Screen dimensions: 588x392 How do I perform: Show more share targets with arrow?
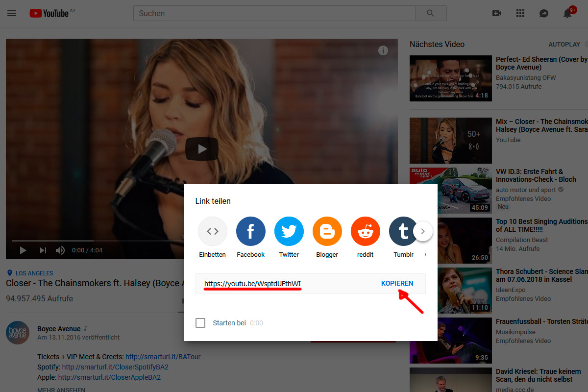point(423,231)
